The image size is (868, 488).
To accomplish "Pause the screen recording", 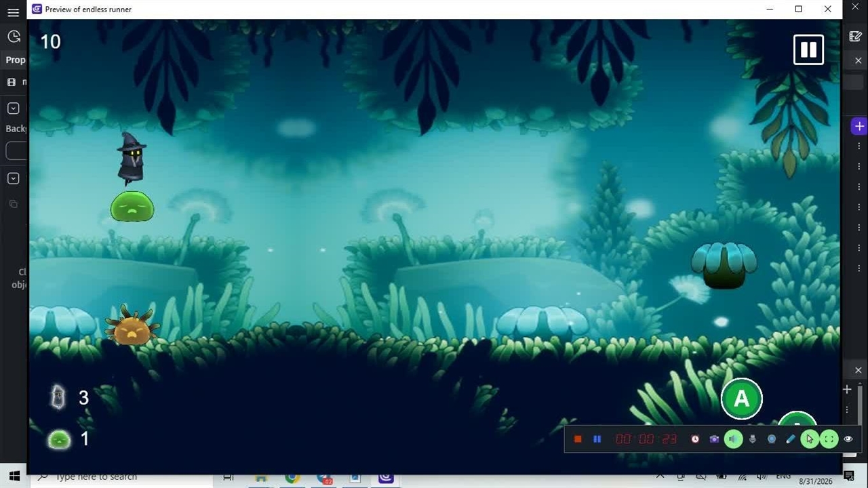I will [597, 439].
